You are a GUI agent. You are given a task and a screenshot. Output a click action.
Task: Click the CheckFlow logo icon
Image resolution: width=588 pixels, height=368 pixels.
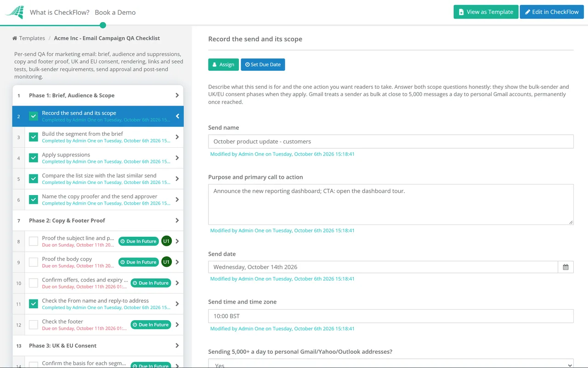(x=14, y=12)
